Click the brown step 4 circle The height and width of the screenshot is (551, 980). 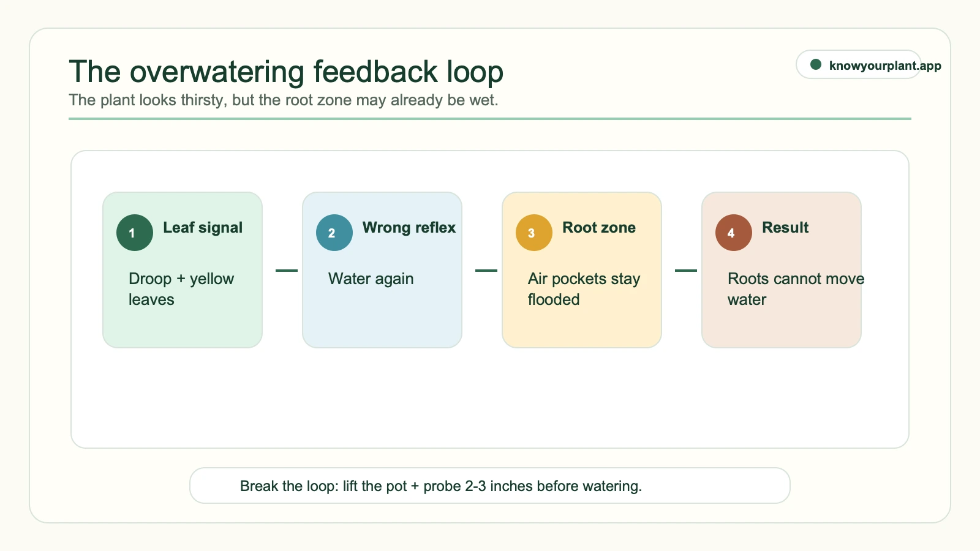coord(734,233)
